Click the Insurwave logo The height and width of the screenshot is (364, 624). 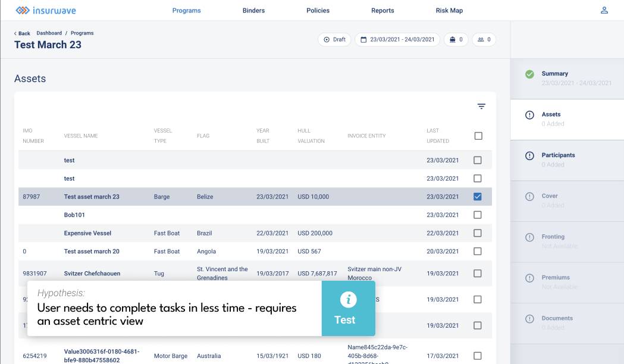[45, 11]
